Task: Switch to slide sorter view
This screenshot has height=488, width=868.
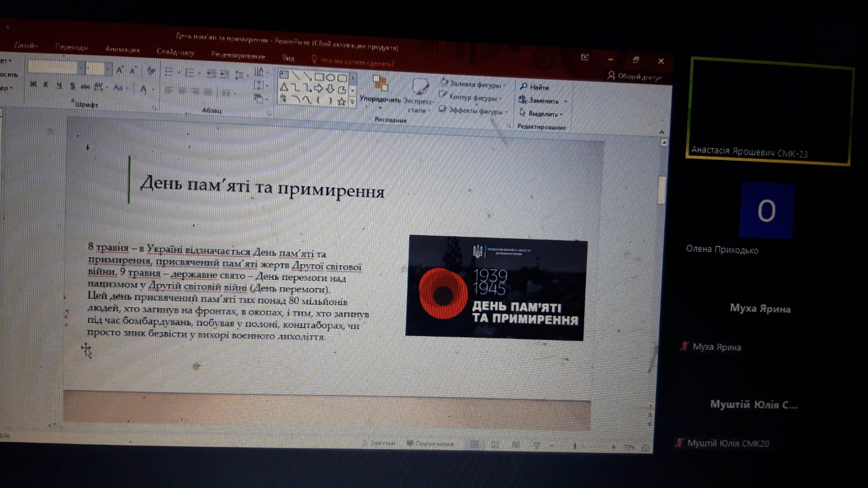Action: 495,445
